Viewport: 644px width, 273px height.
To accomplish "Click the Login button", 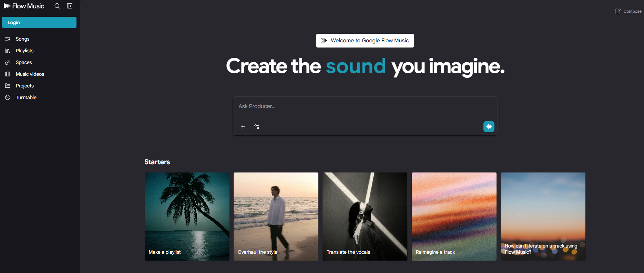I will [x=39, y=22].
